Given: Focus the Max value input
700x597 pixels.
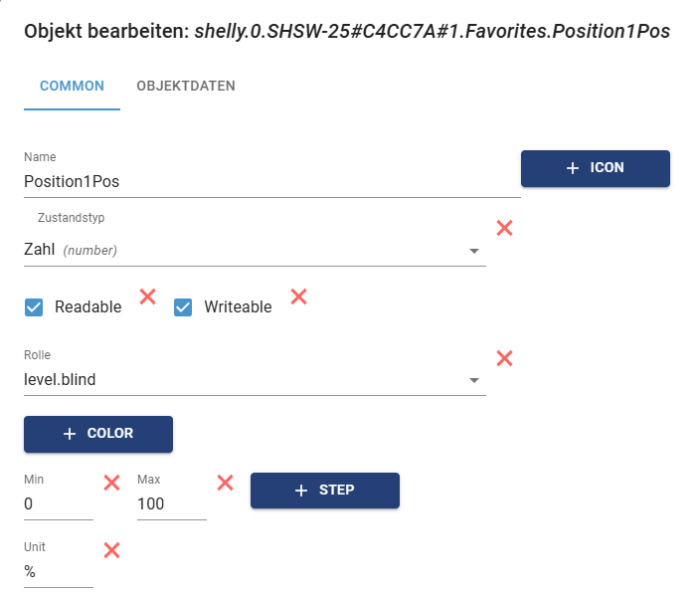Looking at the screenshot, I should (x=171, y=504).
